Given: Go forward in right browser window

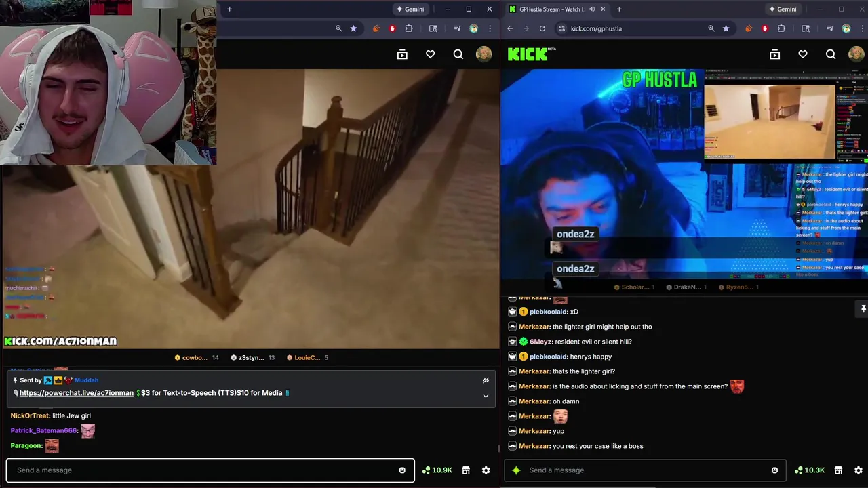Looking at the screenshot, I should coord(526,28).
